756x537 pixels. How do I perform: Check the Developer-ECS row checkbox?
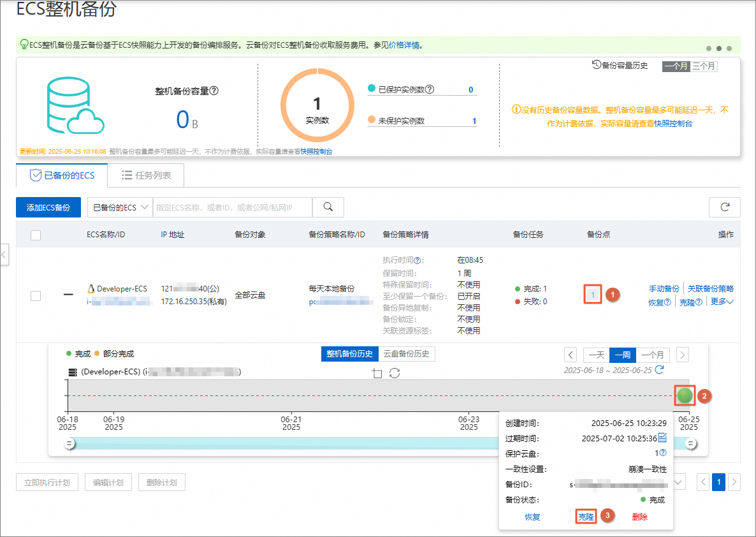point(36,295)
